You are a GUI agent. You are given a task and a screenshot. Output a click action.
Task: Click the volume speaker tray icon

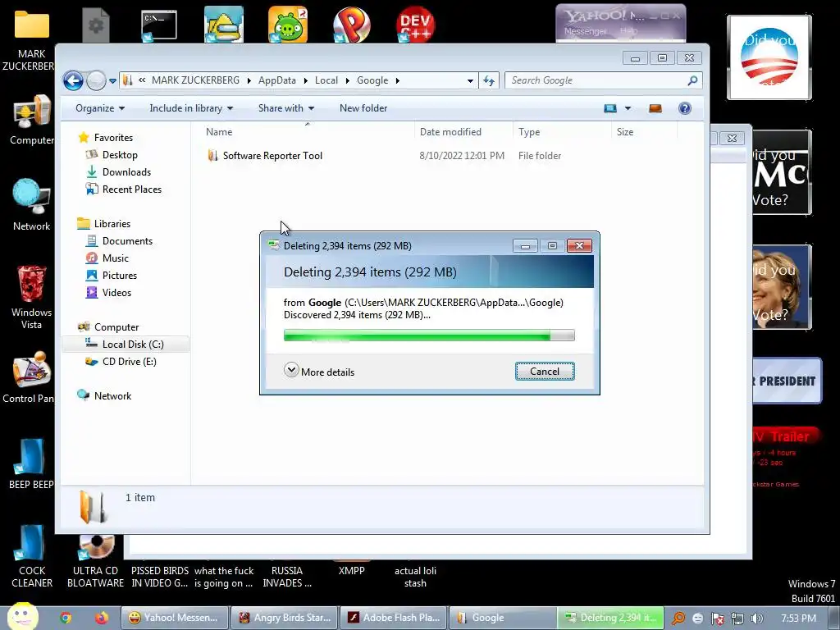(x=756, y=619)
